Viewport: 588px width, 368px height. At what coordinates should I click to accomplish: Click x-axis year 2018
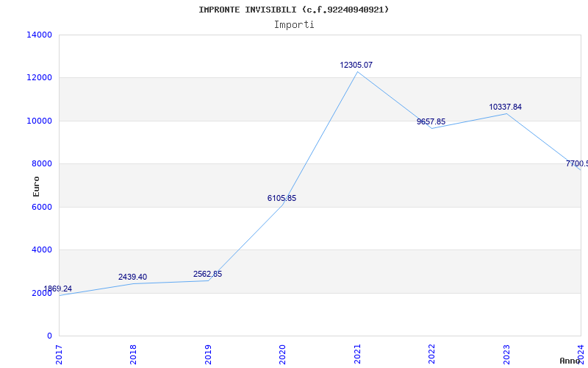[x=134, y=354]
